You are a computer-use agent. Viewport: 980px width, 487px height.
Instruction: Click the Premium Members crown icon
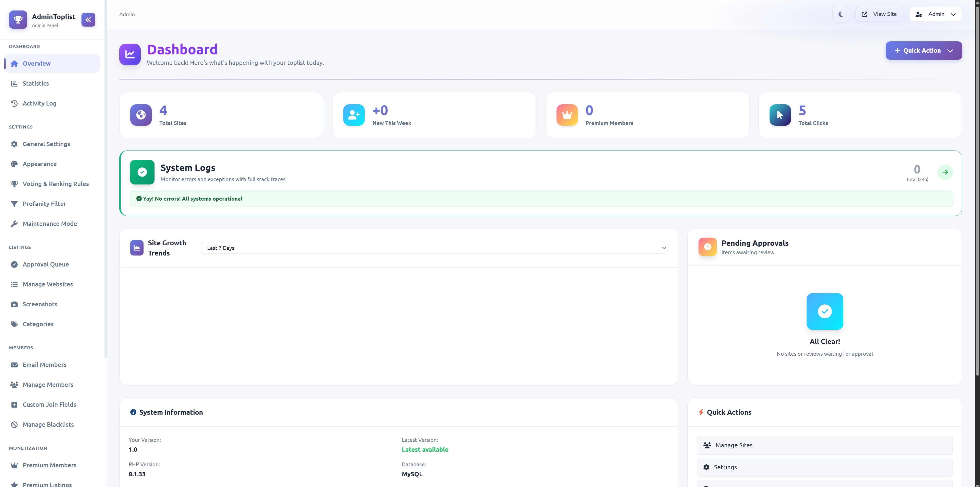click(x=567, y=115)
